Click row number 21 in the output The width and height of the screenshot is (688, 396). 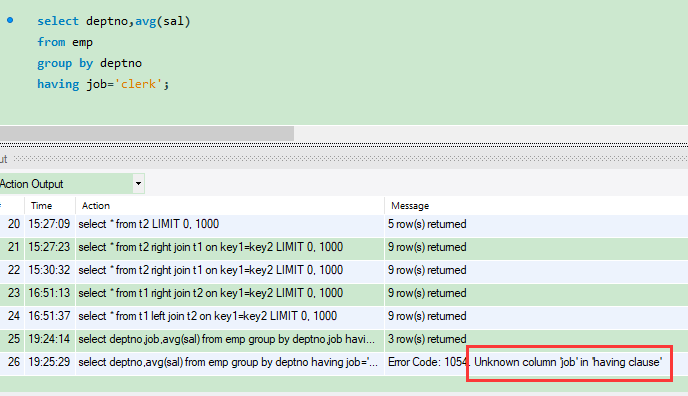pos(14,247)
